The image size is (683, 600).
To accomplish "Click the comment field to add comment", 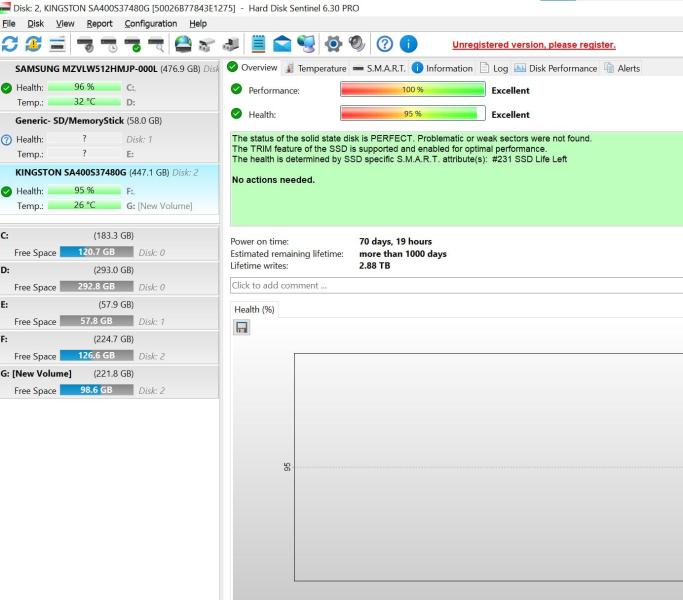I will [x=456, y=285].
